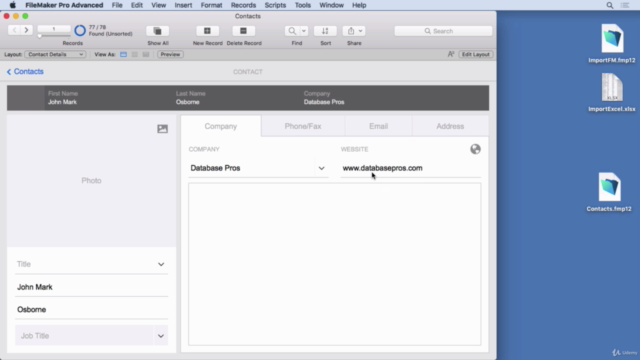Image resolution: width=640 pixels, height=360 pixels.
Task: Switch to Table view icon
Action: point(146,54)
